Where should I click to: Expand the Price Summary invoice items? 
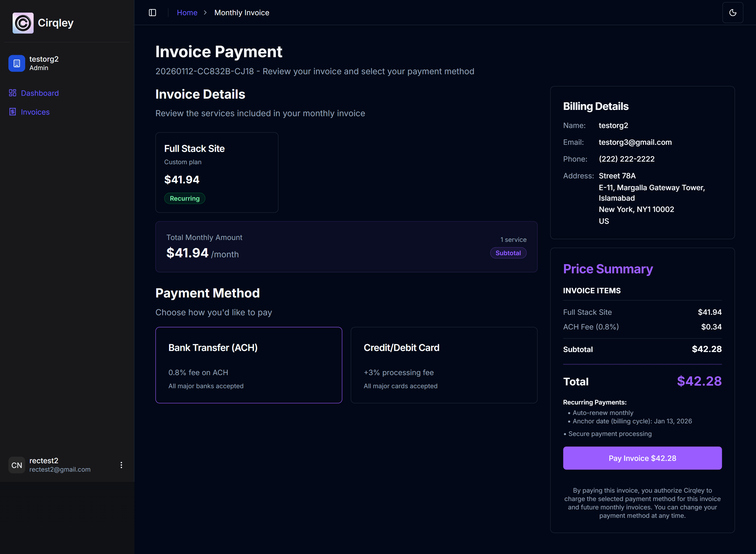pos(592,290)
